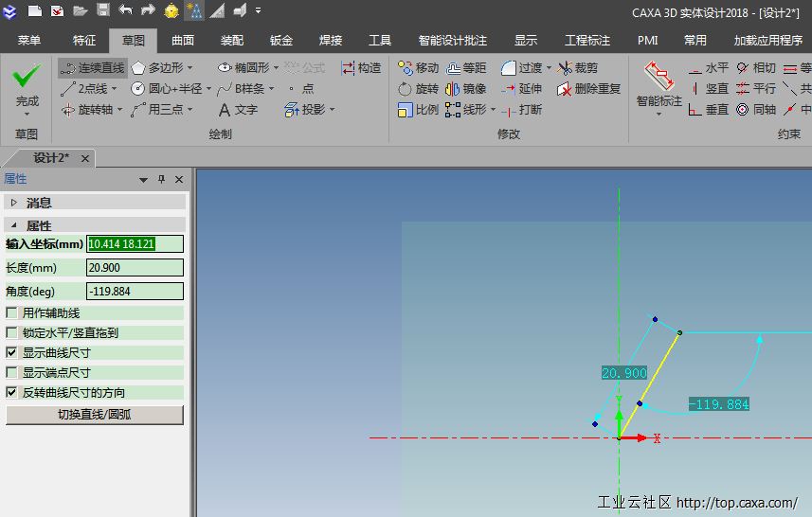The image size is (812, 517).
Task: Switch to the 特征 ribbon tab
Action: pos(84,41)
